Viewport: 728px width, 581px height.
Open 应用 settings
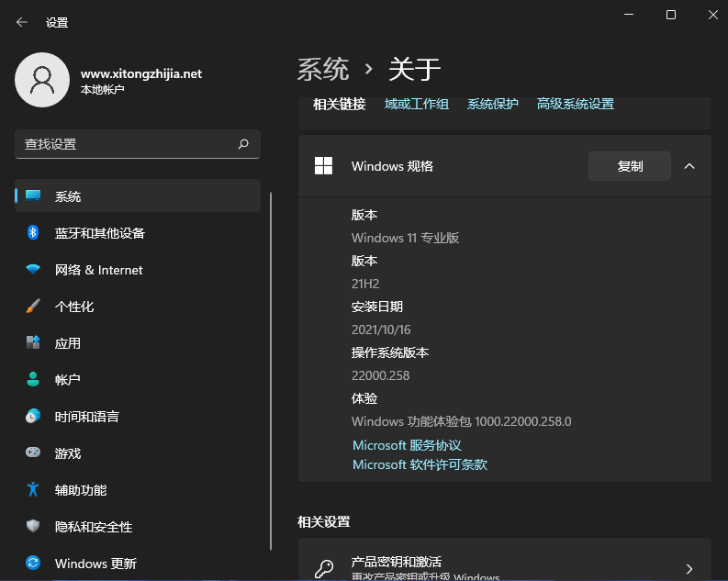[138, 342]
